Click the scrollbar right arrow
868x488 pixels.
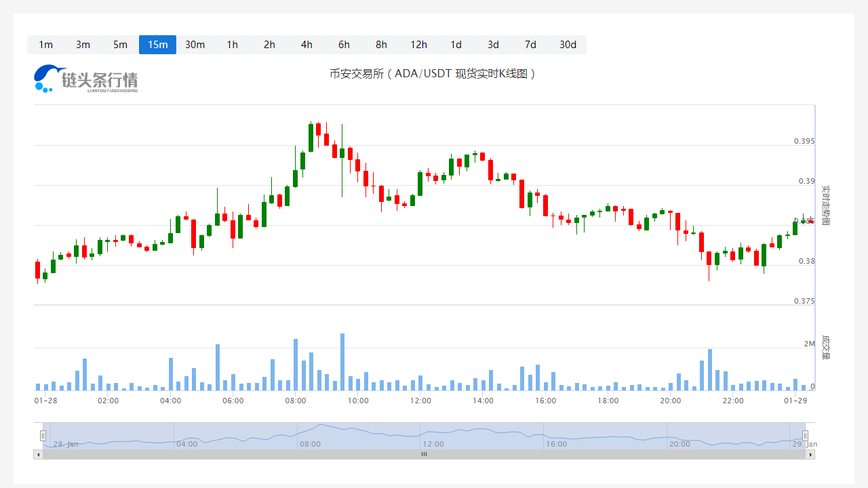point(810,455)
